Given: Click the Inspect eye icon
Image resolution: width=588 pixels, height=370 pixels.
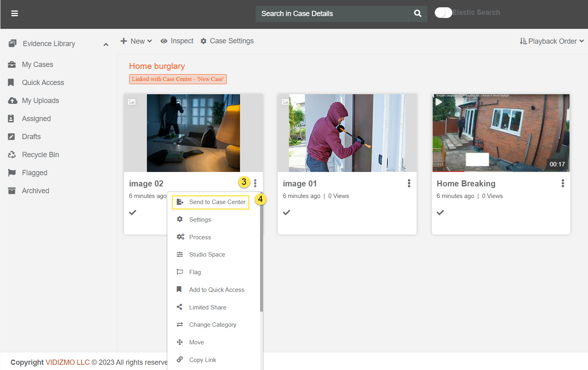Looking at the screenshot, I should (164, 41).
